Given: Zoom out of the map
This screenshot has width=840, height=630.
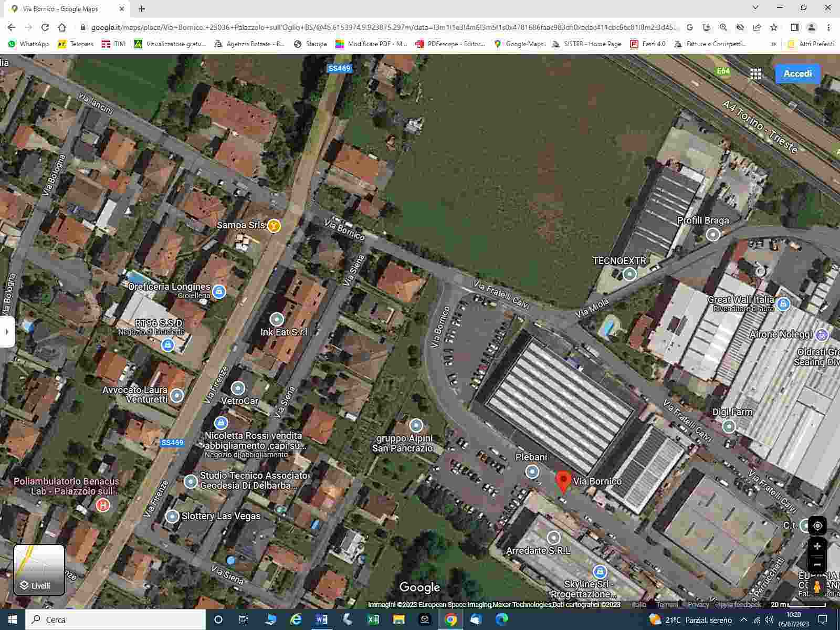Looking at the screenshot, I should point(817,565).
